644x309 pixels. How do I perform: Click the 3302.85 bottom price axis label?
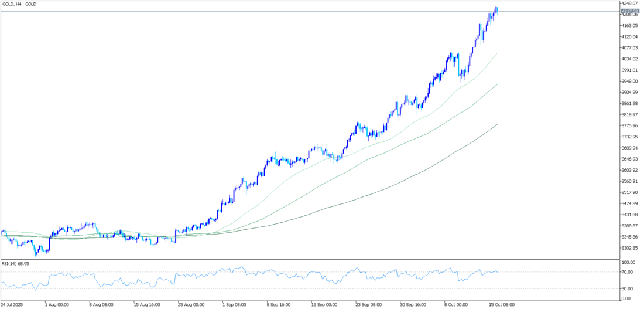[630, 248]
